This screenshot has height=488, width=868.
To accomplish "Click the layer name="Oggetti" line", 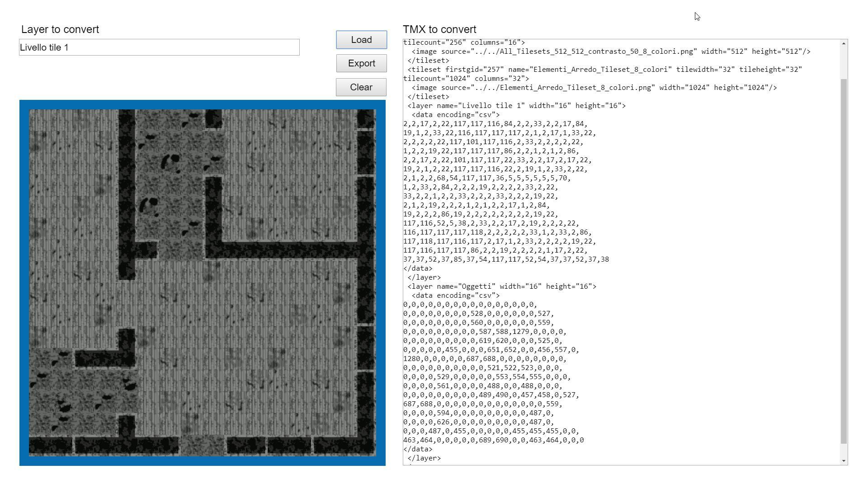I will click(x=502, y=286).
